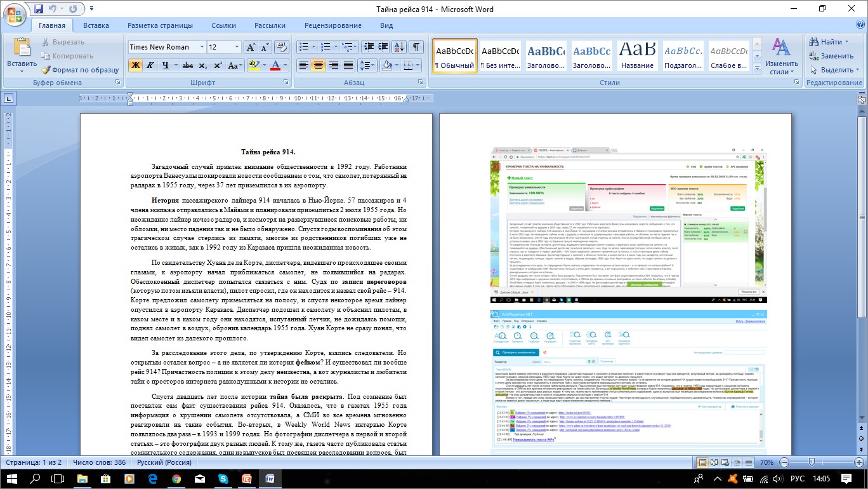Expand the Find (Найти) dropdown arrow
Viewport: 868px width, 489px height.
pyautogui.click(x=846, y=42)
